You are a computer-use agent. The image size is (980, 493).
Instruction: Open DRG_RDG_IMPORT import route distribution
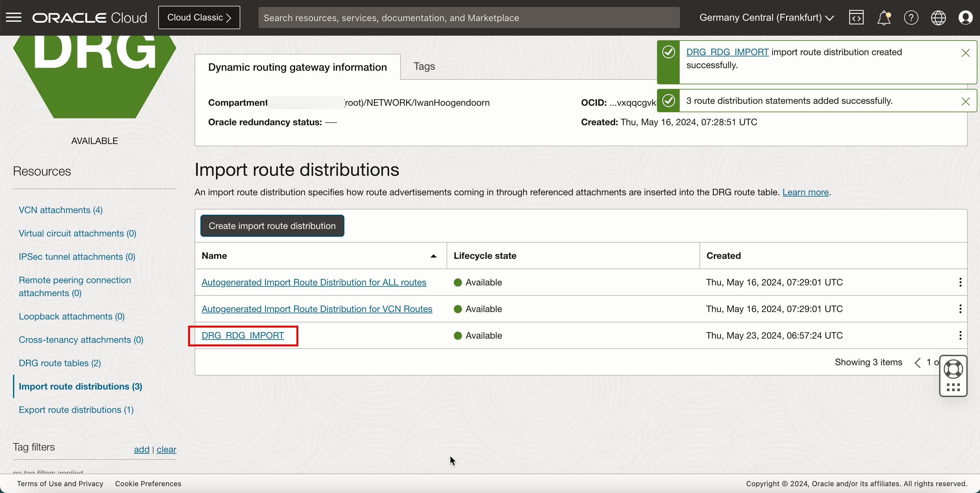click(x=243, y=335)
